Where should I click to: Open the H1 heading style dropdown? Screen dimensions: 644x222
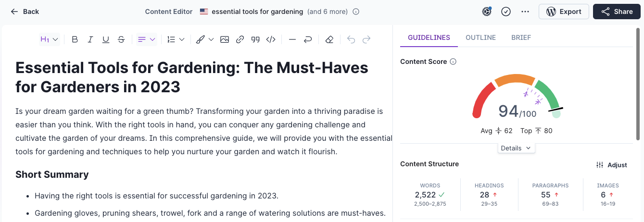click(x=49, y=39)
